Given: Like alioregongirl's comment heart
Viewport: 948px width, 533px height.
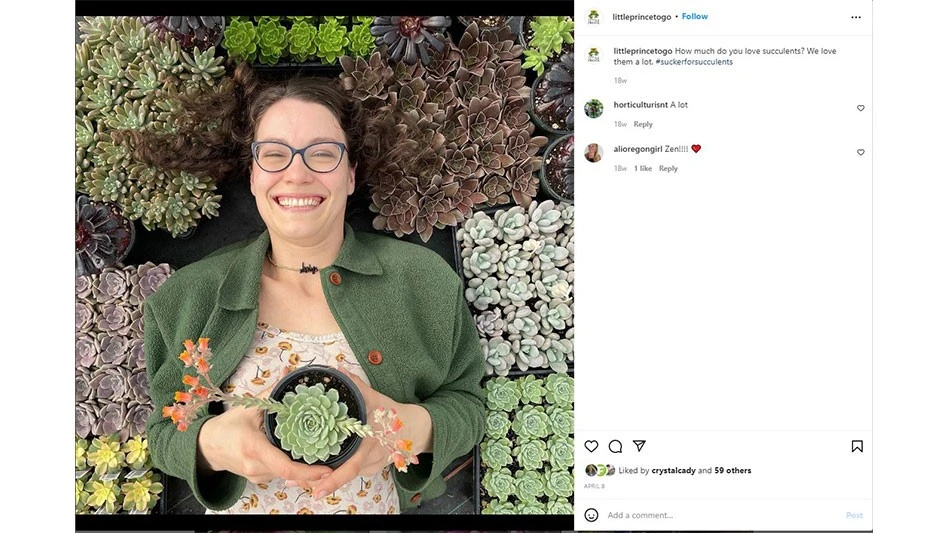Looking at the screenshot, I should click(x=860, y=152).
